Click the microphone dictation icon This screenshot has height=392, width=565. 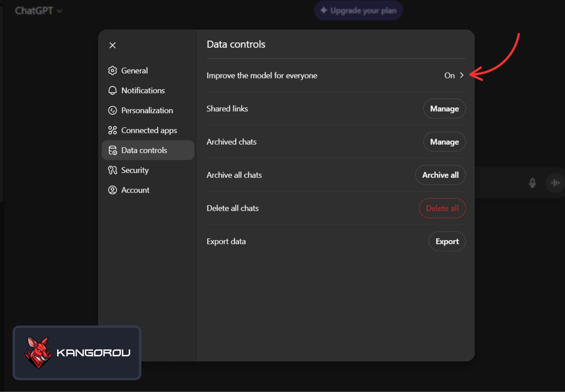pos(532,183)
